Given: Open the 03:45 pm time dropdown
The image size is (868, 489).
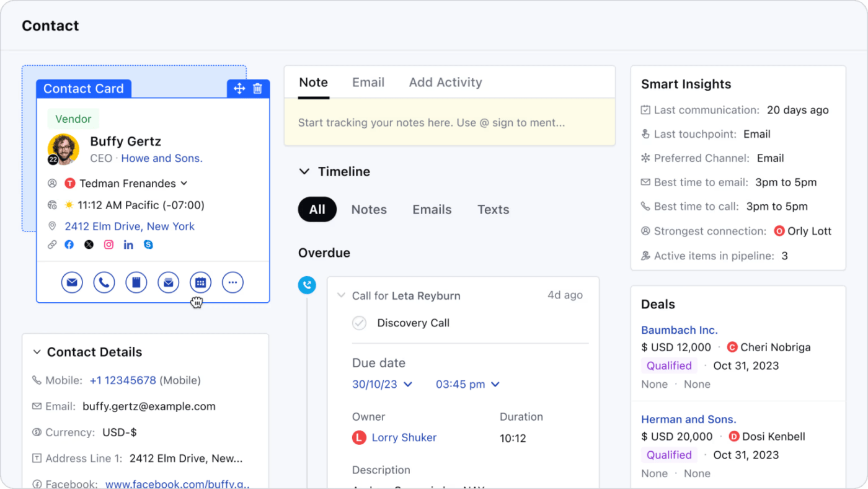Looking at the screenshot, I should (x=468, y=384).
